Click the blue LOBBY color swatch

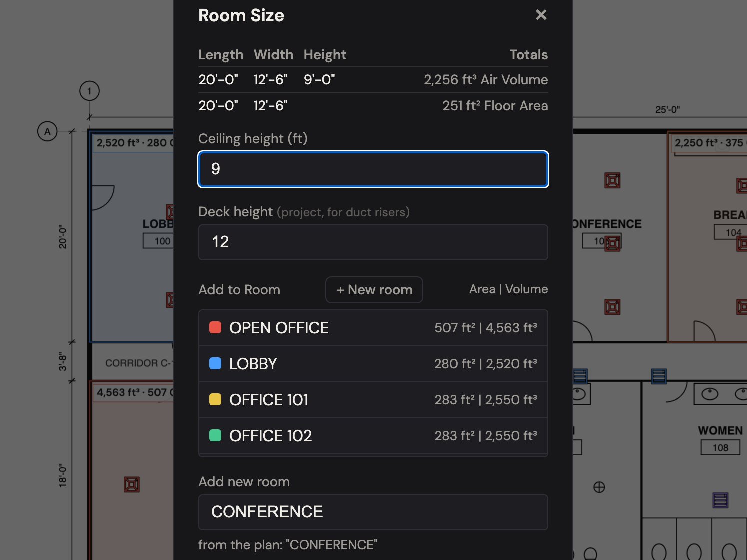pos(215,363)
